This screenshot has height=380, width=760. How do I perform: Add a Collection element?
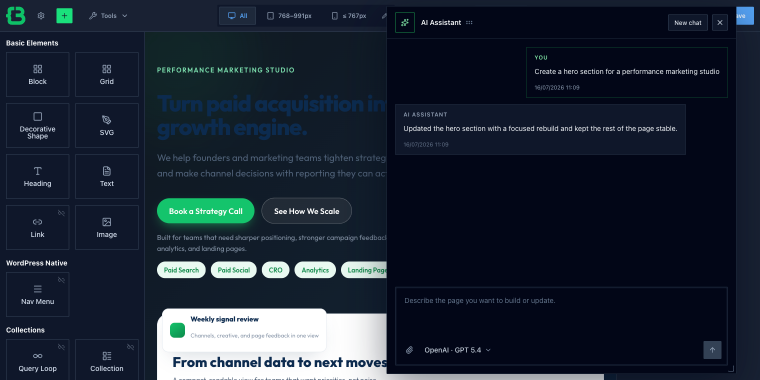click(107, 361)
